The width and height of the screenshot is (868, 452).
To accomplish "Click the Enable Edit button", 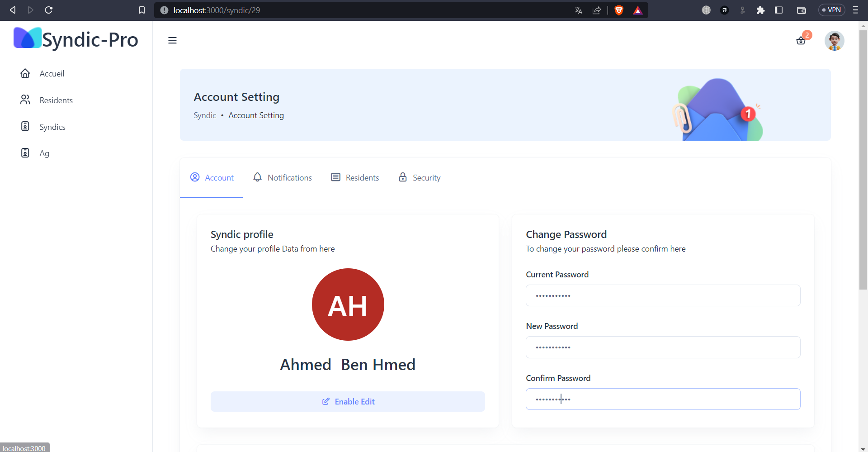I will (x=348, y=401).
